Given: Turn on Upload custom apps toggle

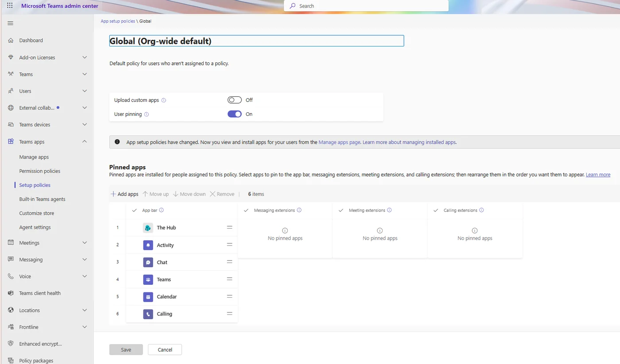Looking at the screenshot, I should (x=235, y=100).
